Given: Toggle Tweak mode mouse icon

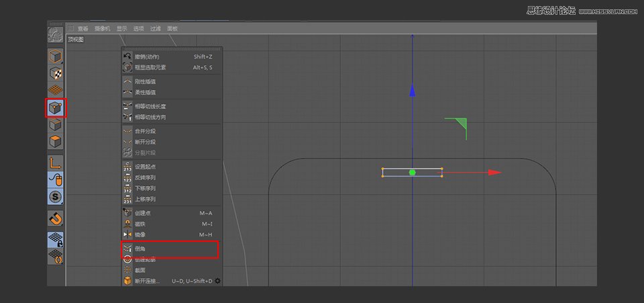Looking at the screenshot, I should [x=55, y=179].
